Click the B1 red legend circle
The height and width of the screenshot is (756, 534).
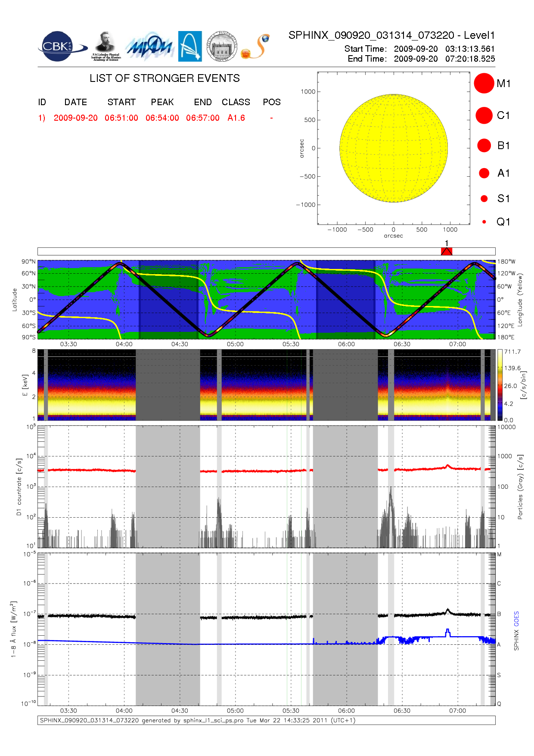coord(484,146)
